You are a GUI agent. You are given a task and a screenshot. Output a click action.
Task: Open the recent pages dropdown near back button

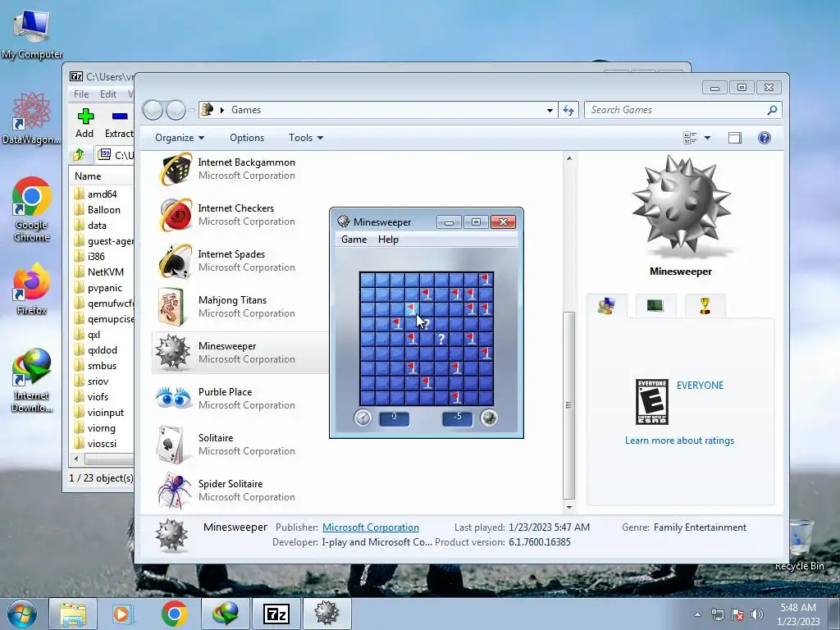(x=192, y=111)
